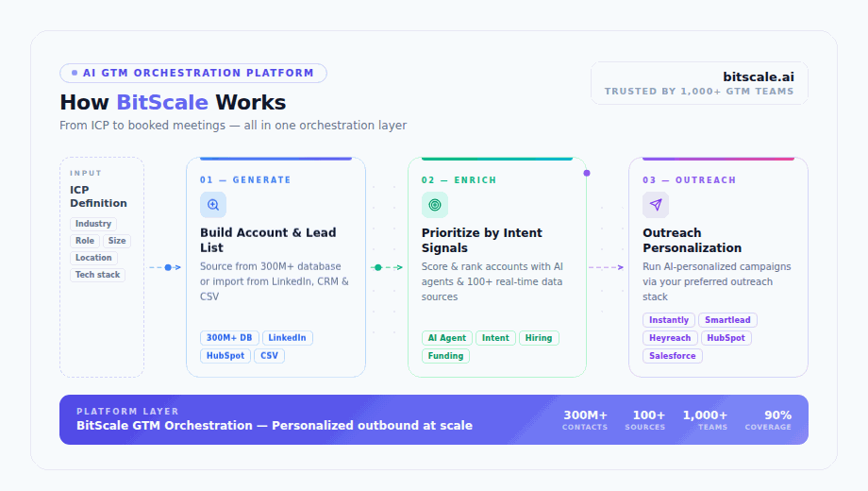Click the 'ICP Definition' title
Screen dimensions: 868x491
tap(98, 196)
